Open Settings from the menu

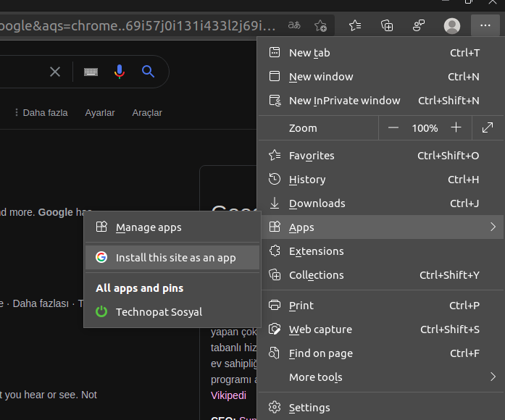point(381,408)
